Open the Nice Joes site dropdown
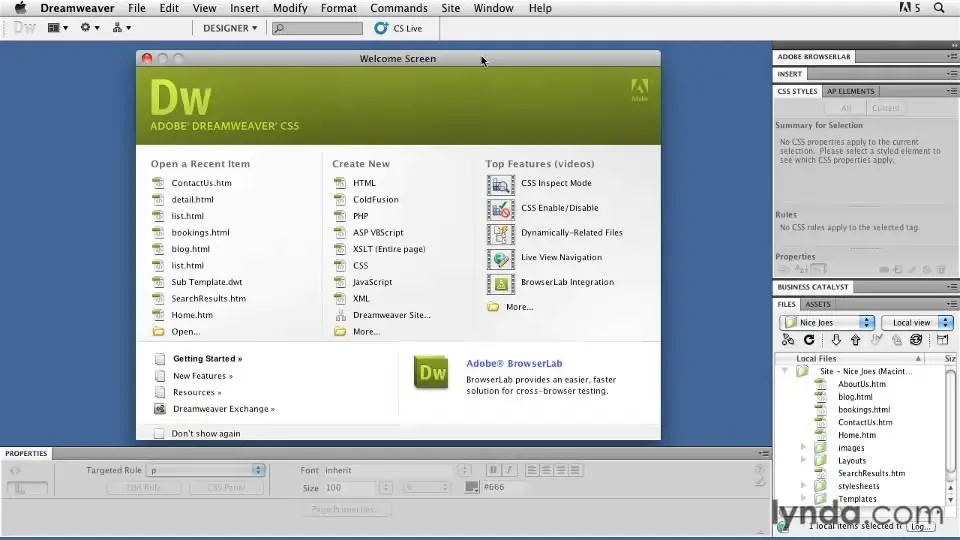The width and height of the screenshot is (960, 540). [827, 323]
